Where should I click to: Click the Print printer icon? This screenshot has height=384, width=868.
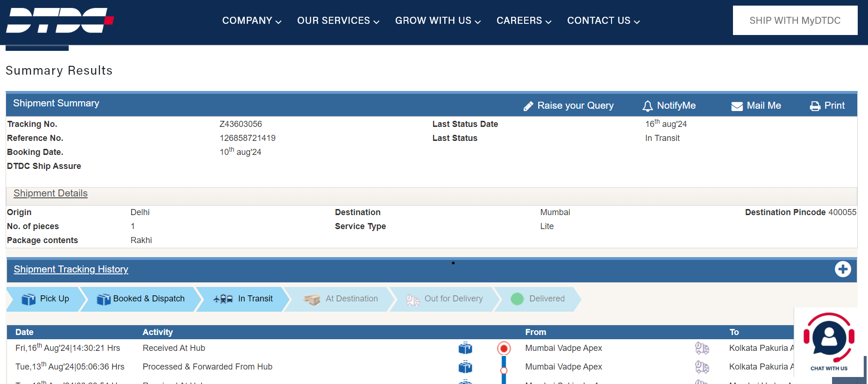(x=815, y=106)
